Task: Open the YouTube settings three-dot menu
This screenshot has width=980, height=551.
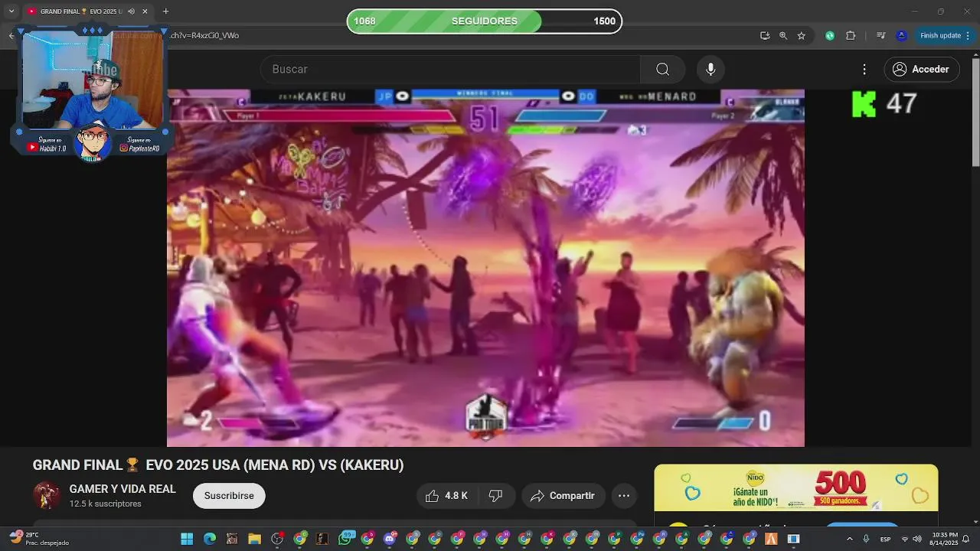Action: (x=864, y=70)
